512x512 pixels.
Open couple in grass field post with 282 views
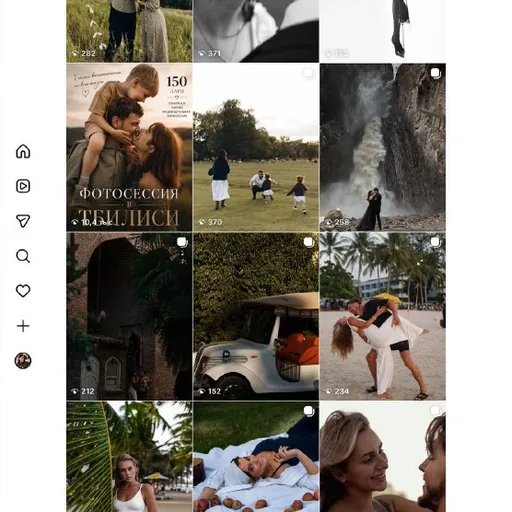click(129, 31)
